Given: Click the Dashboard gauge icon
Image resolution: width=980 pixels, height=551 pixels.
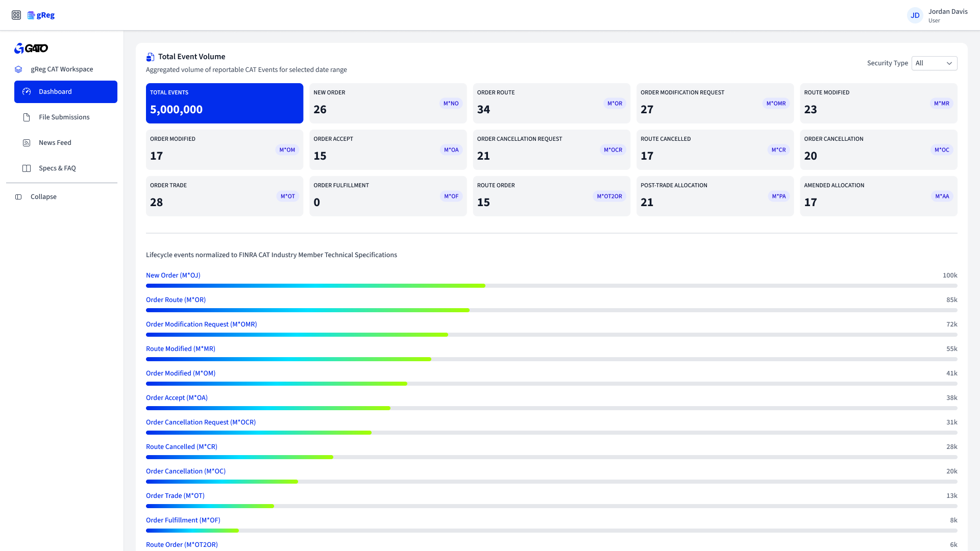Looking at the screenshot, I should point(27,92).
